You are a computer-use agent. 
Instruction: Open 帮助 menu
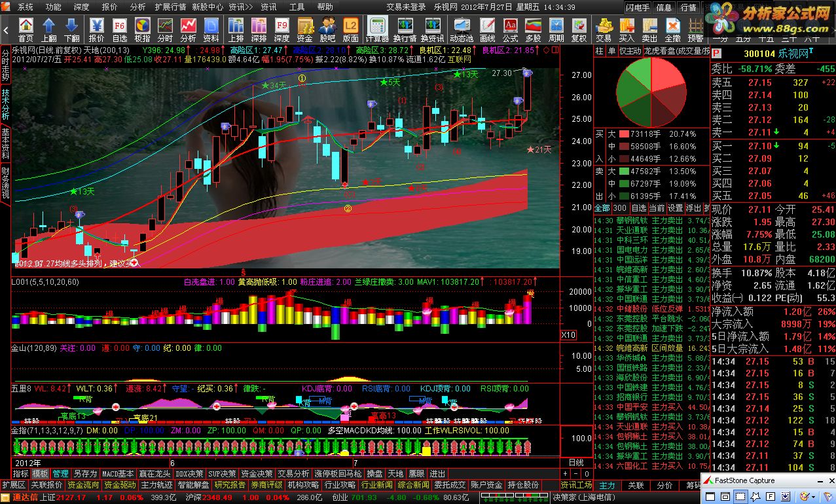tap(325, 7)
